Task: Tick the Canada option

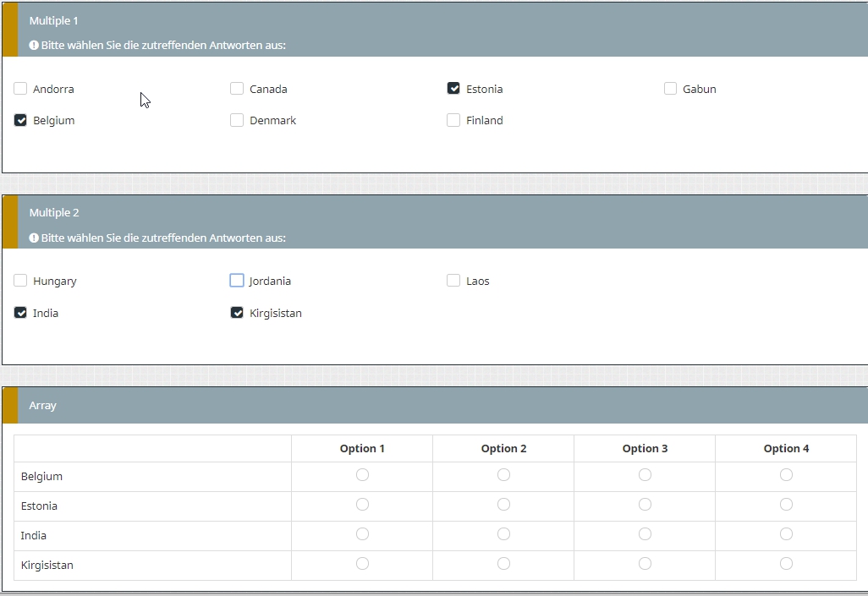Action: 237,89
